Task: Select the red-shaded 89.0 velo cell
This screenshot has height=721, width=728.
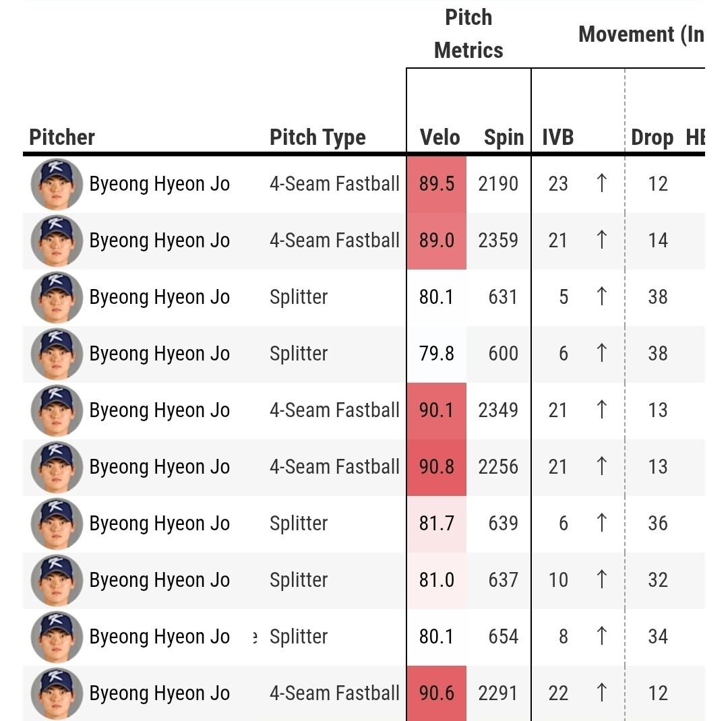Action: 437,241
